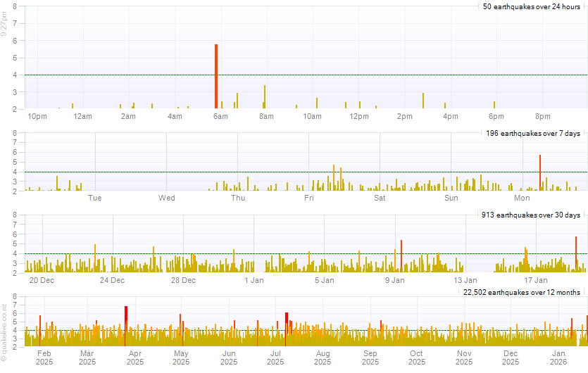Select the '913 earthquakes over 30 days' title
The image size is (588, 373).
[x=531, y=215]
